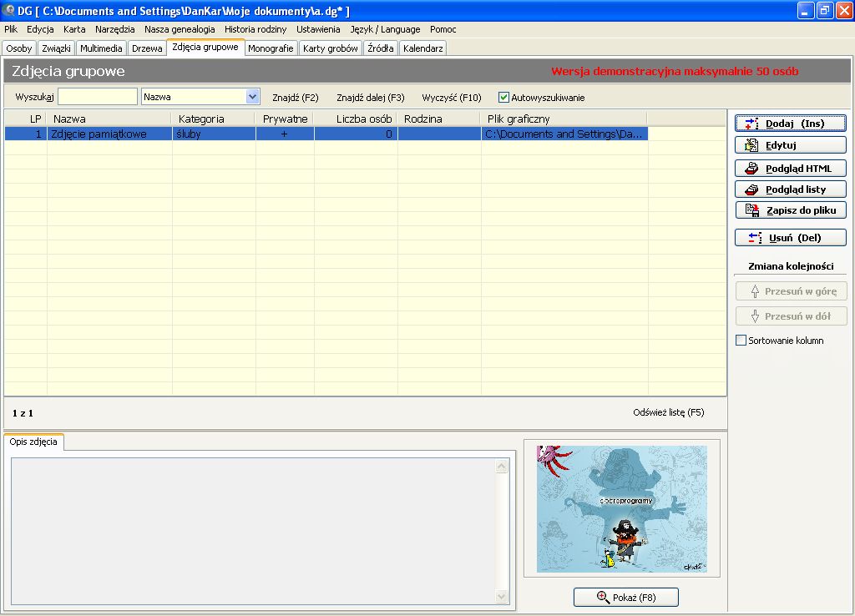Open the Nasza genealogia menu

(x=180, y=29)
